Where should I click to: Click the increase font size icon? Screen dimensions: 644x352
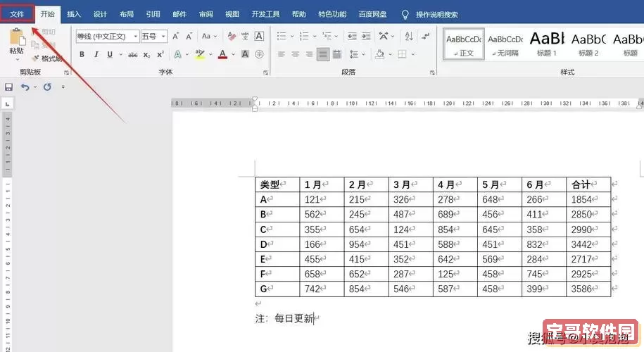point(175,36)
